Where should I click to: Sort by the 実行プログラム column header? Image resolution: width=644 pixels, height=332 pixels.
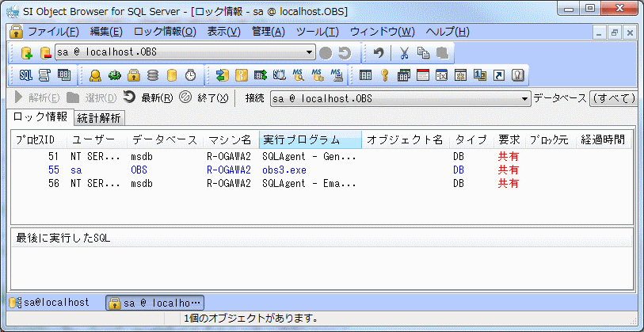(309, 139)
